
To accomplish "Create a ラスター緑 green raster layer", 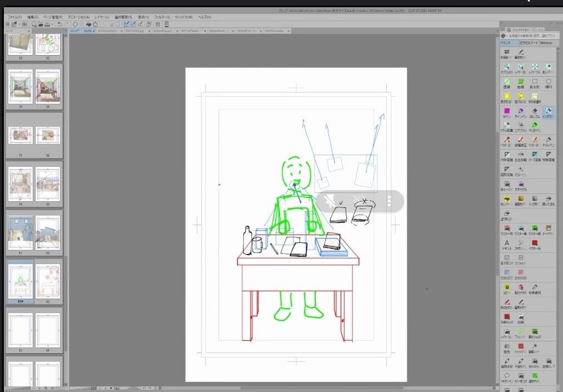I will click(x=535, y=230).
